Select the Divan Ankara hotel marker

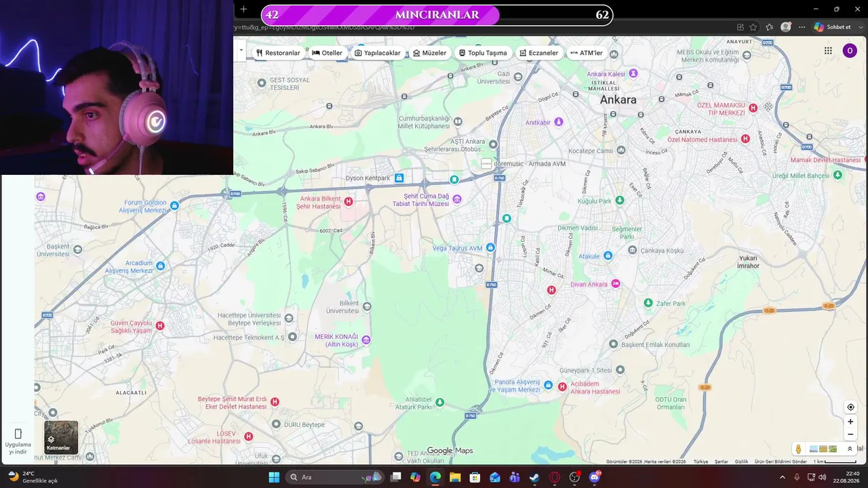click(x=616, y=284)
